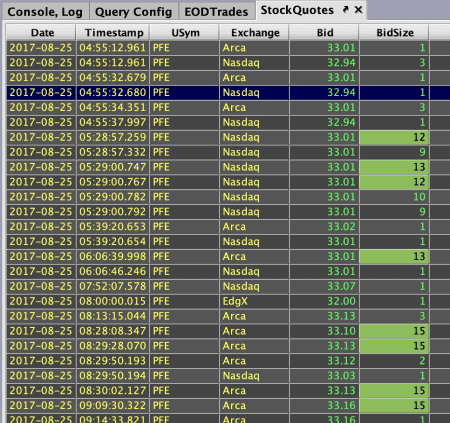450x423 pixels.
Task: Select the row with timestamp 08:13:15.044
Action: click(228, 316)
